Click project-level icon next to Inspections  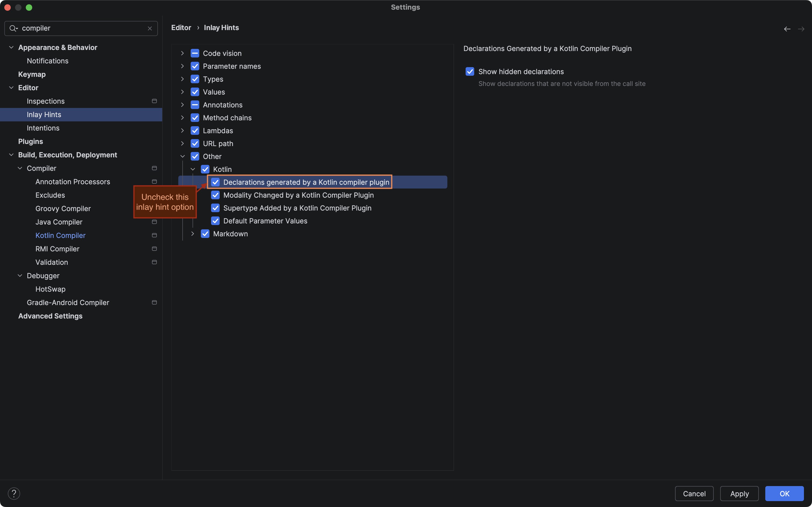coord(154,101)
